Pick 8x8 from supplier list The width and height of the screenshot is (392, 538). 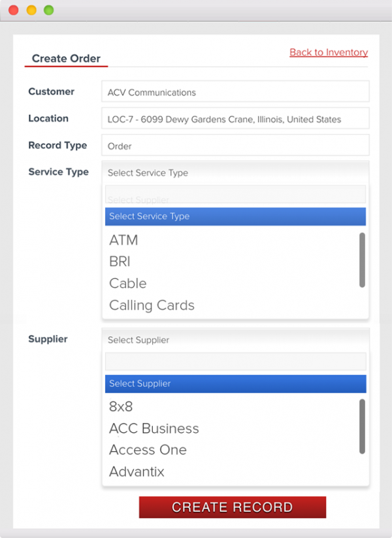click(121, 407)
